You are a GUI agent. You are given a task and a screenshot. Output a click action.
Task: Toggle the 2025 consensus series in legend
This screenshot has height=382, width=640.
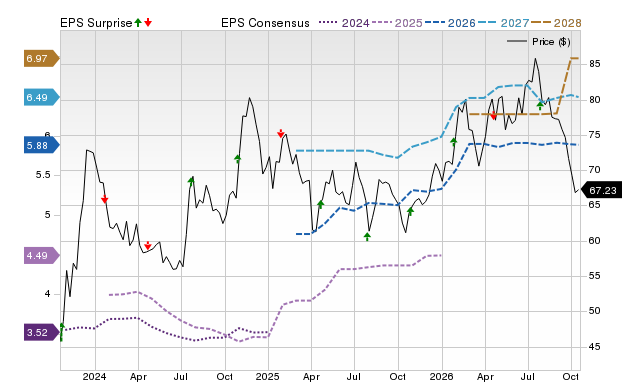(397, 23)
